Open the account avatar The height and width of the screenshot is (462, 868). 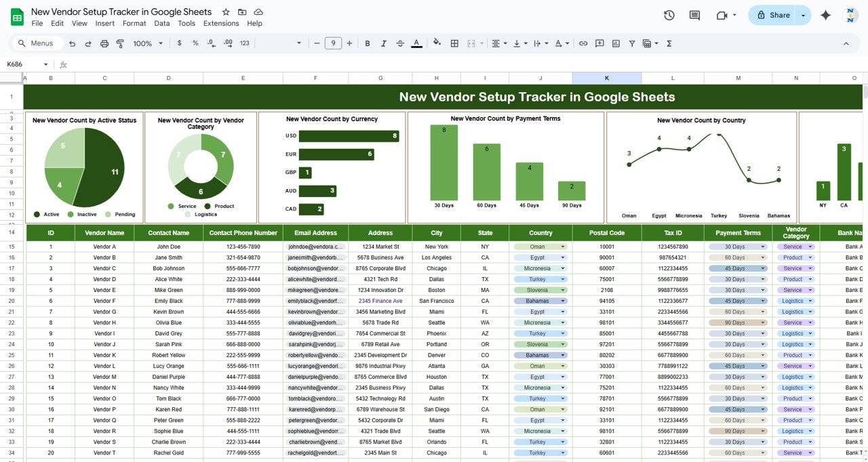(850, 15)
